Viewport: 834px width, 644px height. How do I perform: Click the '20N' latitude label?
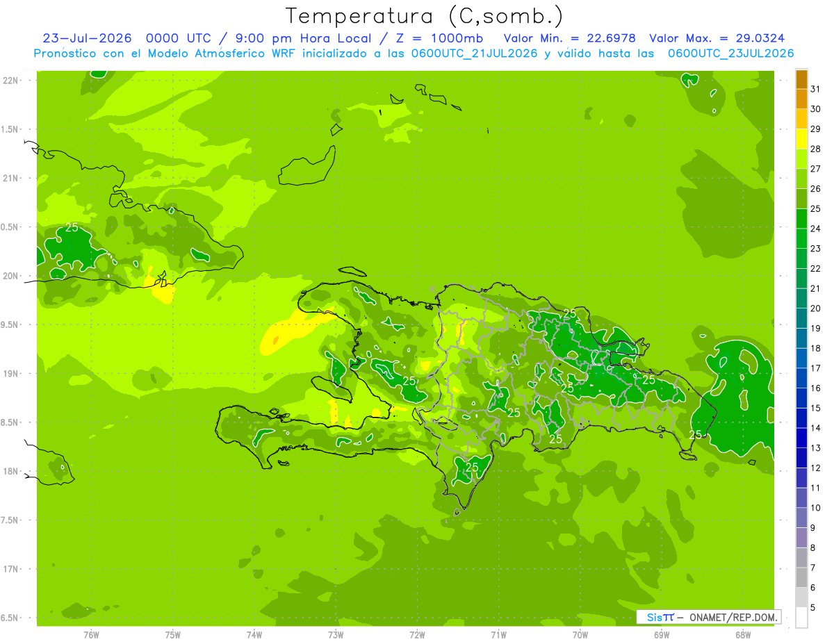tap(11, 276)
